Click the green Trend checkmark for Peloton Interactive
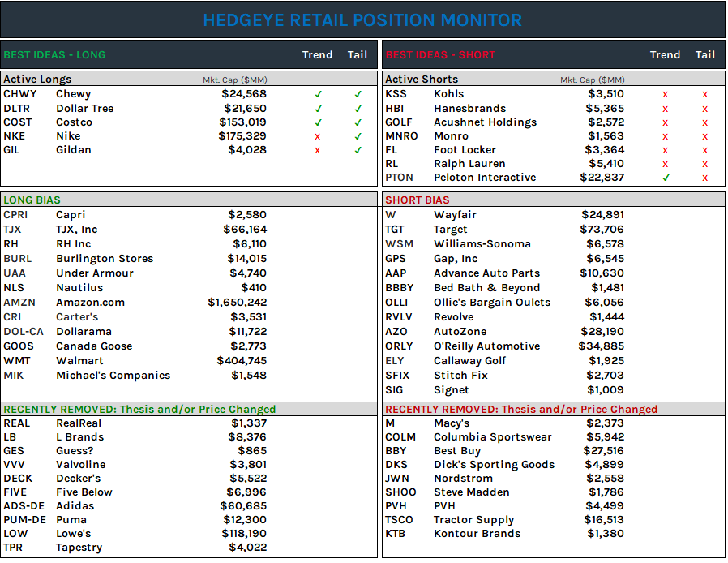This screenshot has width=728, height=563. pyautogui.click(x=666, y=178)
